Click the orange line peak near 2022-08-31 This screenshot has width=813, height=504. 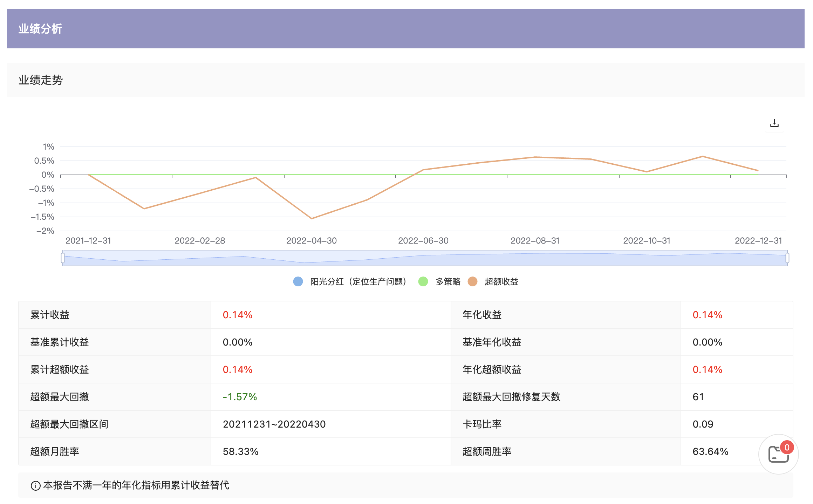[x=535, y=157]
